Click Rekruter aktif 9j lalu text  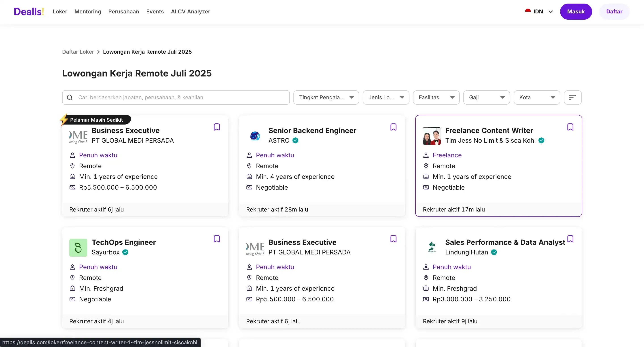(x=450, y=321)
